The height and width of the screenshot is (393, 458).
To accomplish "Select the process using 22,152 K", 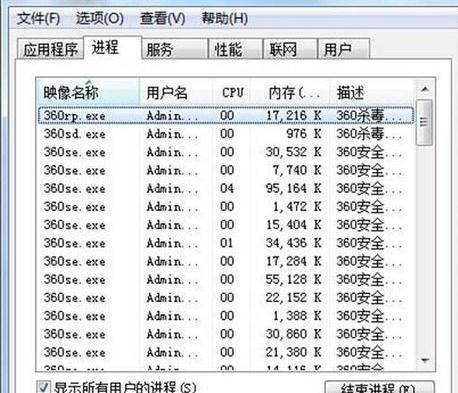I will point(226,298).
